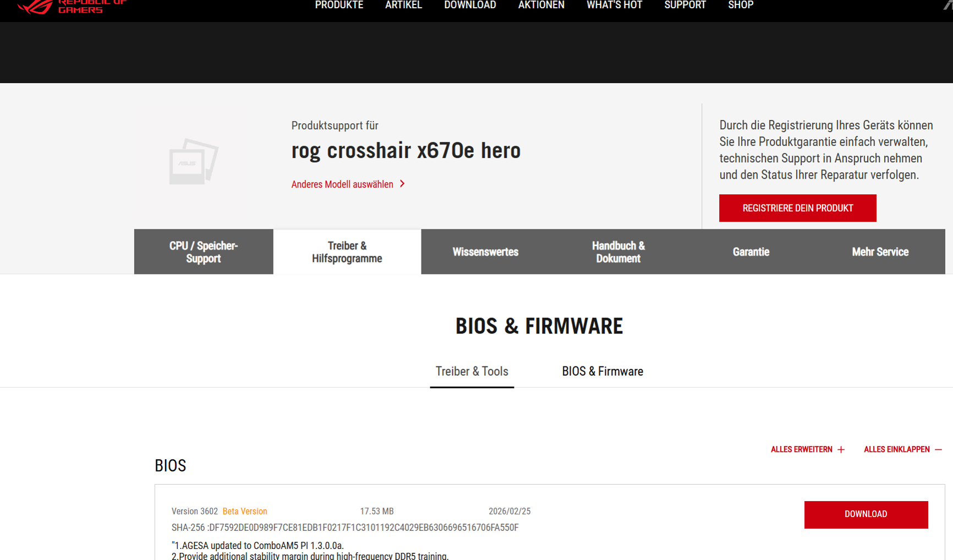The width and height of the screenshot is (953, 560).
Task: Click the product placeholder image
Action: [x=194, y=161]
